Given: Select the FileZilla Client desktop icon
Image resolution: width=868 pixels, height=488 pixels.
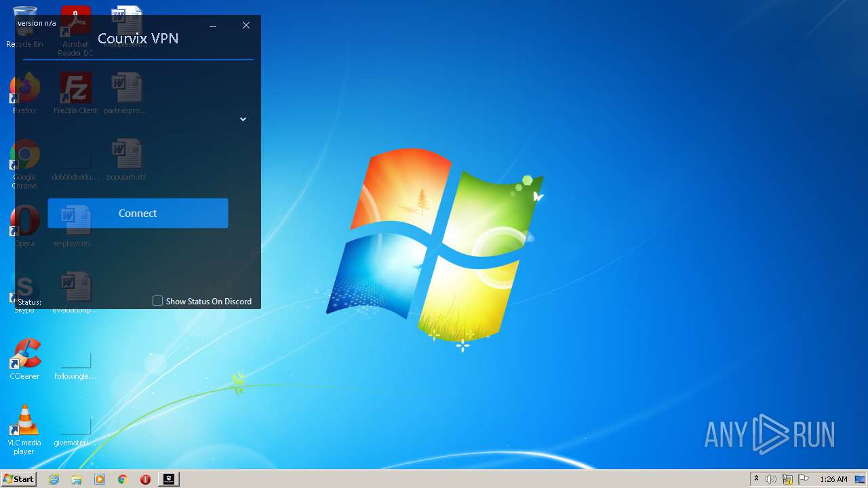Looking at the screenshot, I should 75,94.
